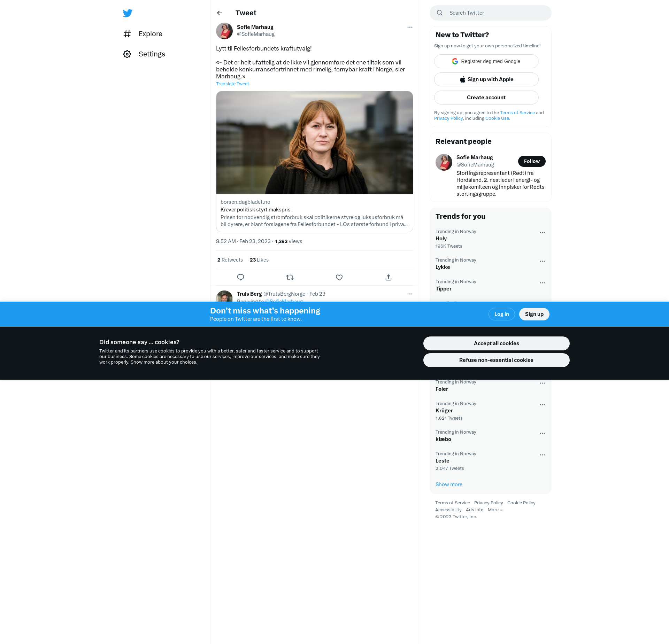Open more options on Sofie Marhaug's tweet
Screen dimensions: 669x644
pyautogui.click(x=410, y=27)
